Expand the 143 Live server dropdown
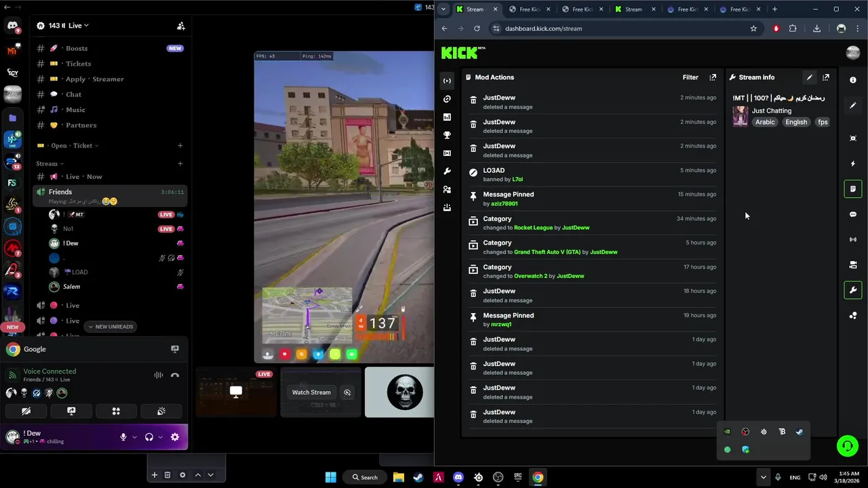 [x=68, y=26]
